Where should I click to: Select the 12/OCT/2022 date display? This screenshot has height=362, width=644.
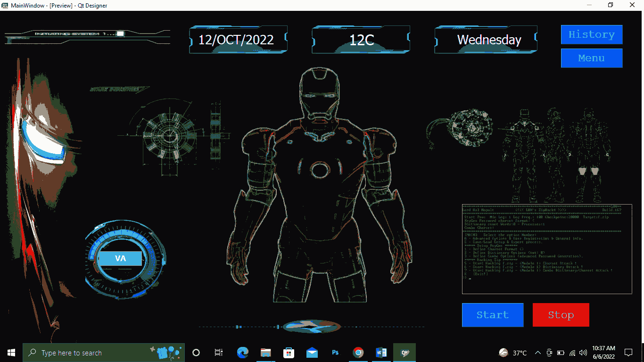coord(238,40)
